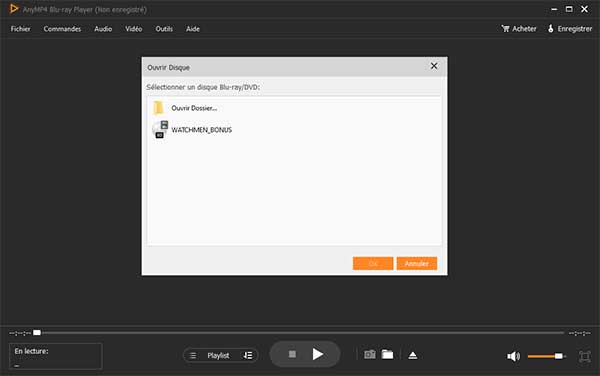Open the Vidéo menu
Image resolution: width=600 pixels, height=376 pixels.
tap(134, 29)
